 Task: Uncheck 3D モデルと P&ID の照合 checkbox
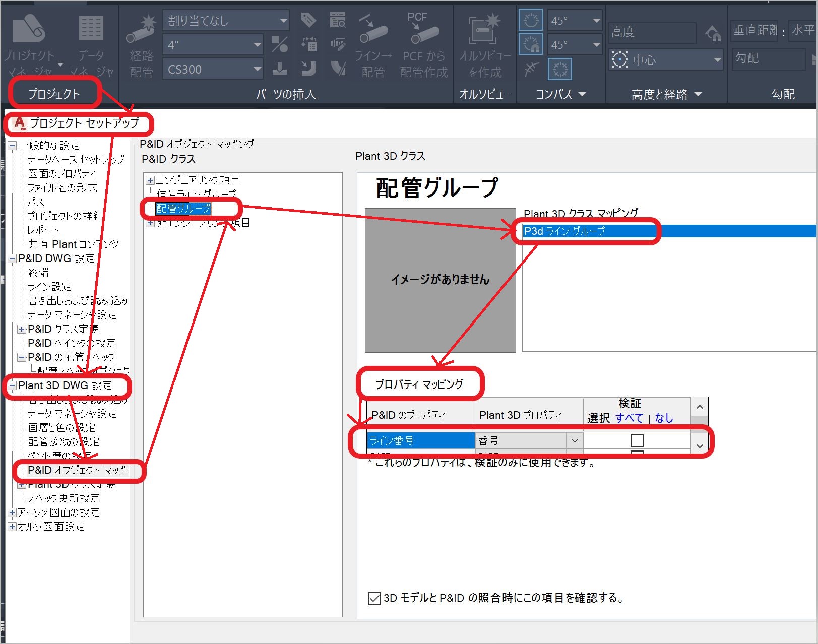[x=374, y=598]
